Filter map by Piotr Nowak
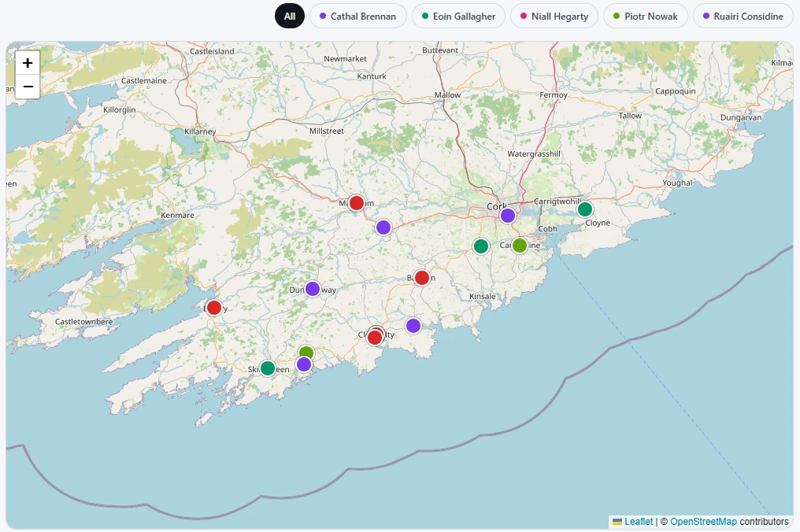The height and width of the screenshot is (532, 800). (646, 16)
